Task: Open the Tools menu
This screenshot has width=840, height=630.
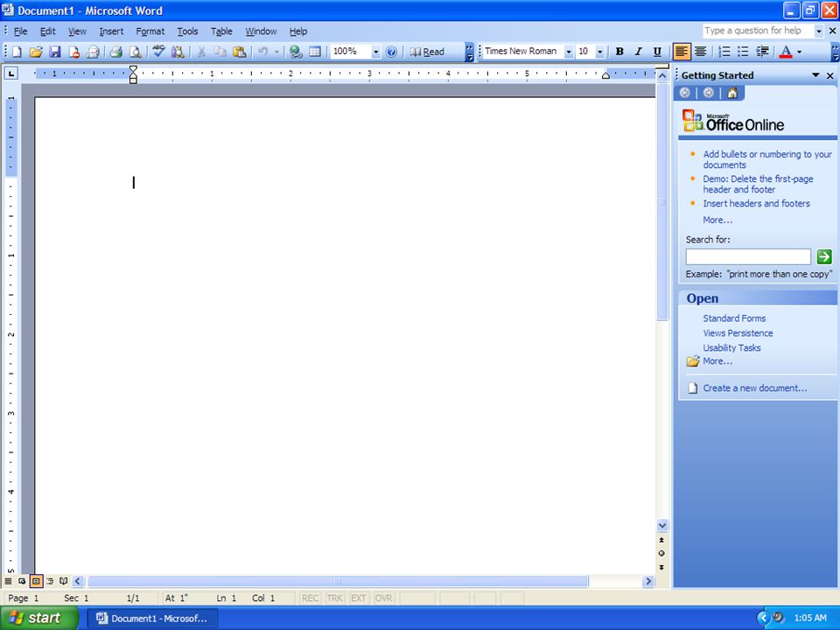Action: pyautogui.click(x=187, y=31)
